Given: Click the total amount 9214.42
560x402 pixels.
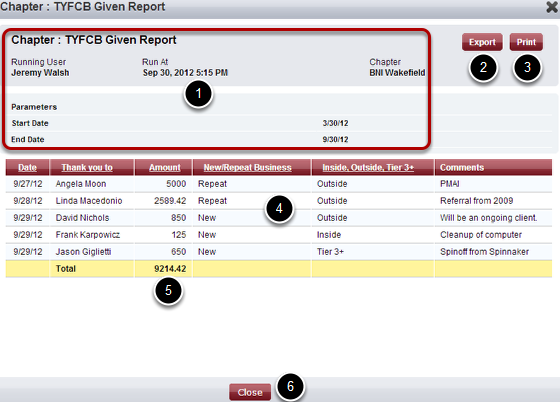Looking at the screenshot, I should click(x=170, y=269).
